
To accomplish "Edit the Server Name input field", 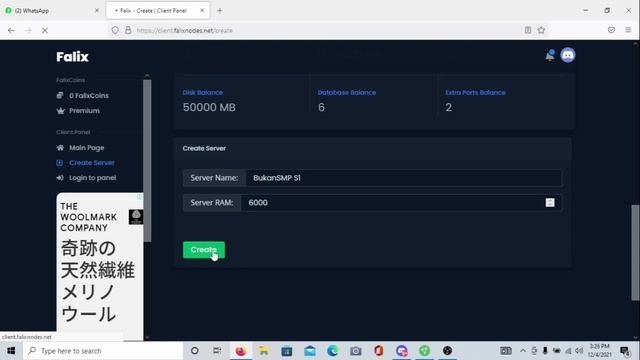I will tap(403, 178).
